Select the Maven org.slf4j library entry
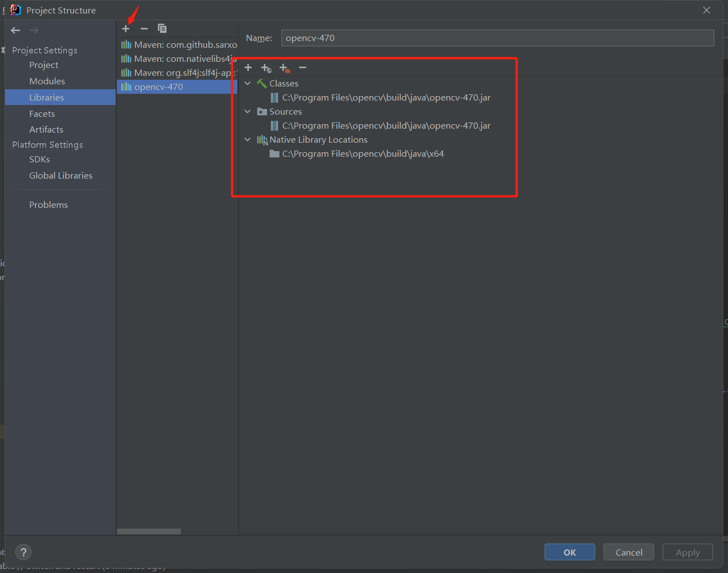 pos(178,72)
